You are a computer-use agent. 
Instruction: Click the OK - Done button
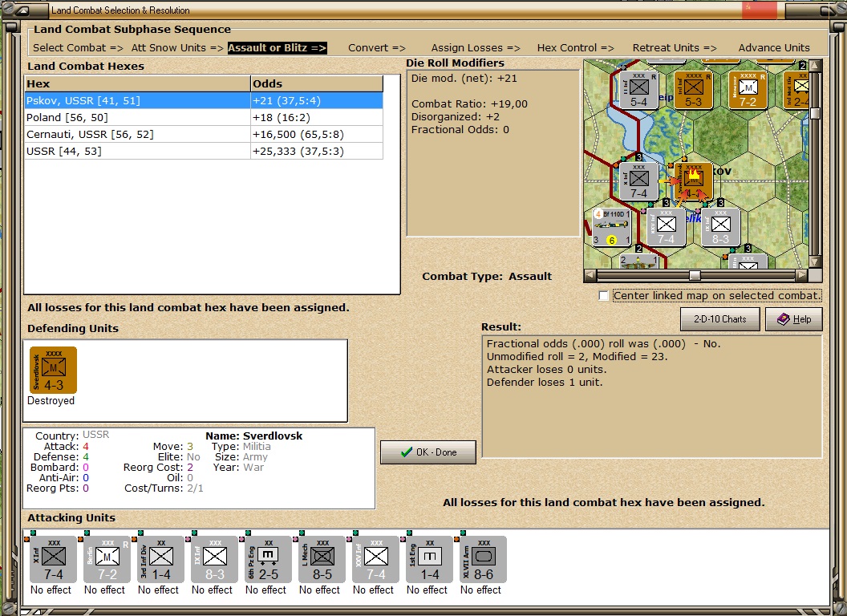(428, 452)
